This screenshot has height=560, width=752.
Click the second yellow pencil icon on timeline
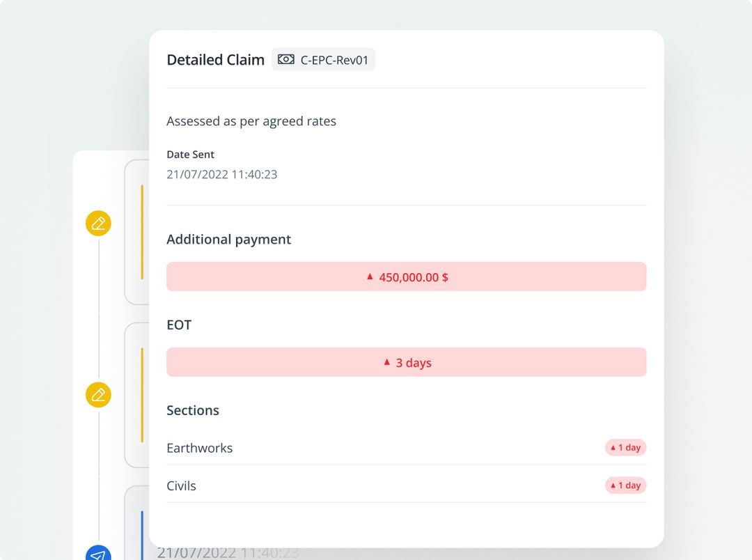[98, 394]
